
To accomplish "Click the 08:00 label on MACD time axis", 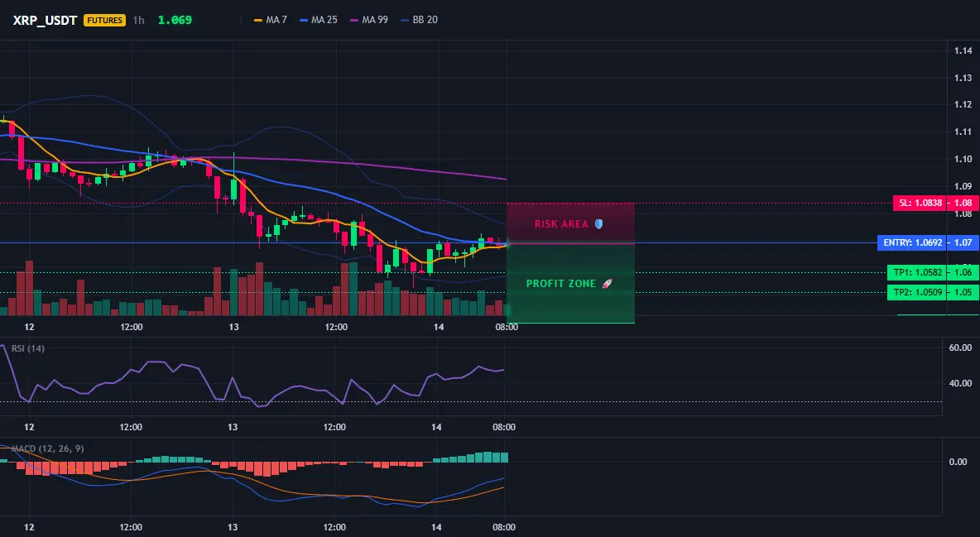I will click(504, 527).
